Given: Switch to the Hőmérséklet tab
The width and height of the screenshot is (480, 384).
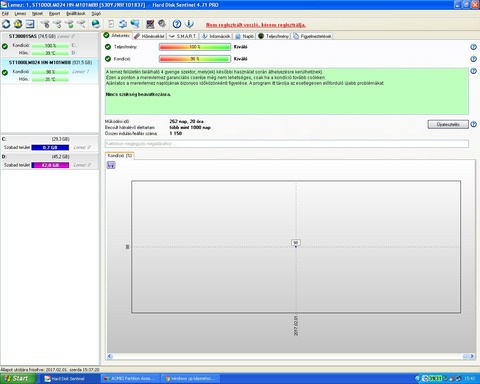Looking at the screenshot, I should point(150,36).
